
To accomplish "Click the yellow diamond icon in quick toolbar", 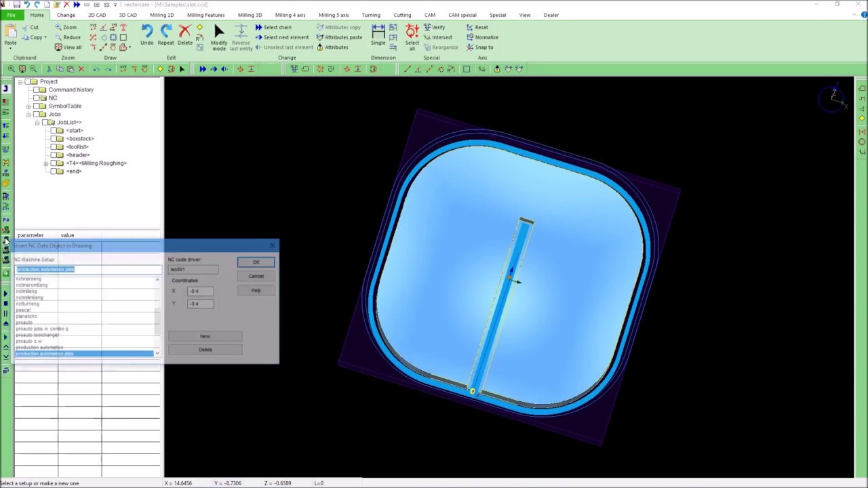I will click(x=160, y=69).
